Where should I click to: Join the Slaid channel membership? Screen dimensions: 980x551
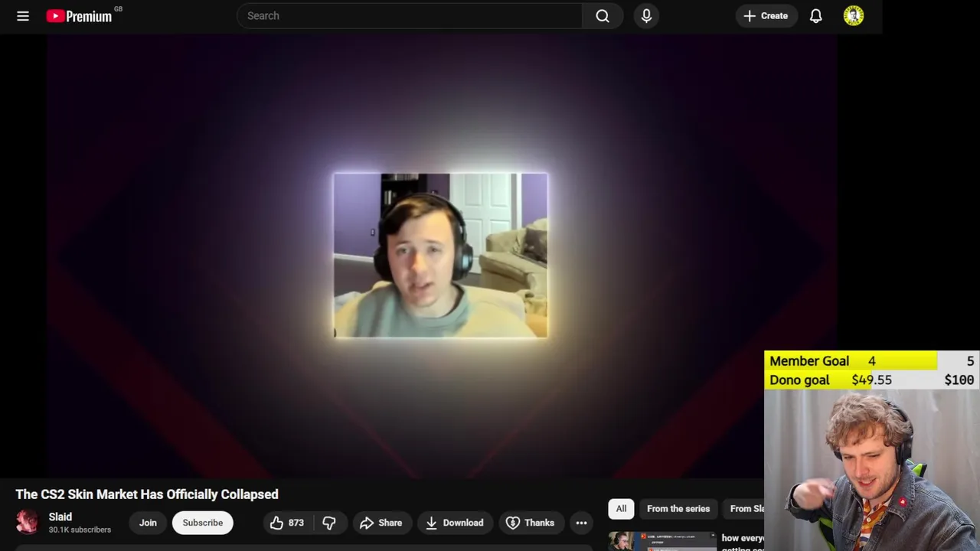click(x=148, y=523)
